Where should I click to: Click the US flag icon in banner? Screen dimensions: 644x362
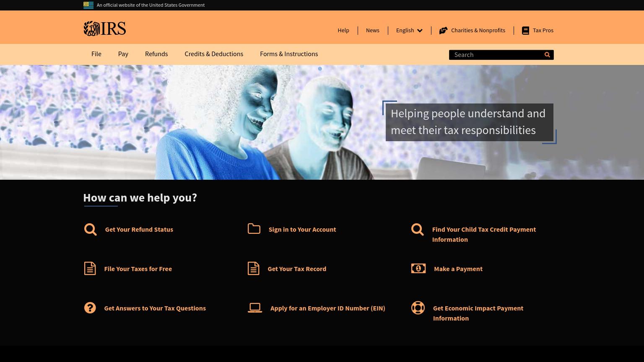click(88, 5)
